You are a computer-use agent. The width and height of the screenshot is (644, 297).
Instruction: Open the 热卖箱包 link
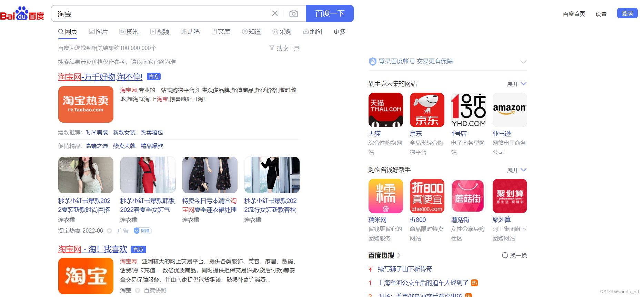152,133
